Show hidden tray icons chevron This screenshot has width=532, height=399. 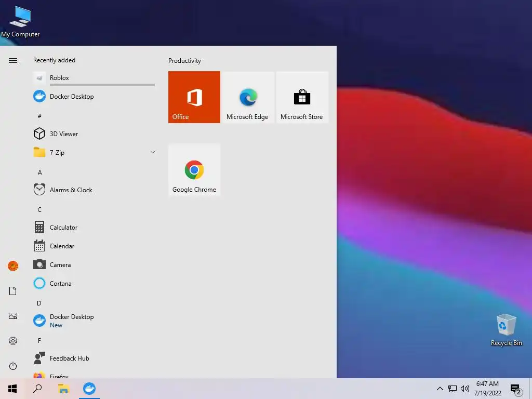pos(440,389)
